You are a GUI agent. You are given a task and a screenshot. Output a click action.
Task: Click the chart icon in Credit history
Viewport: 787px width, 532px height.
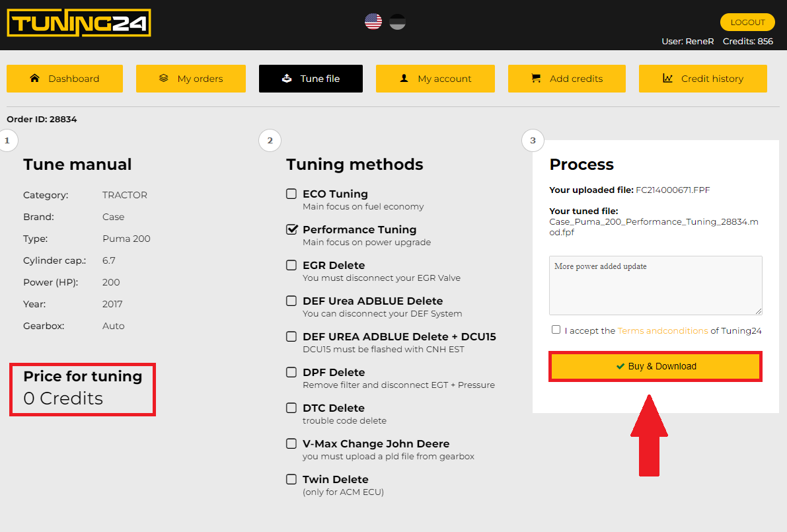tap(667, 78)
